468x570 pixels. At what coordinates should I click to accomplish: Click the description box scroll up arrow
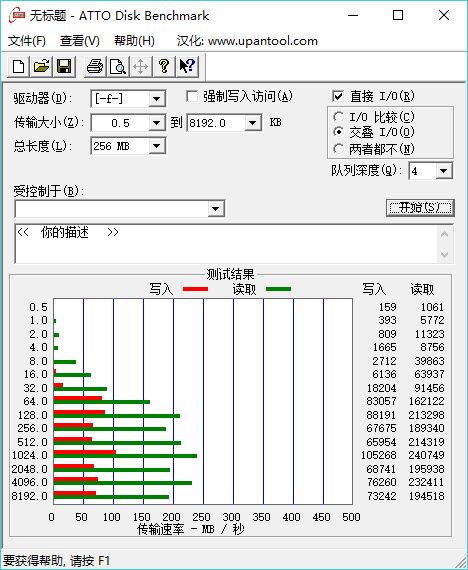click(444, 234)
